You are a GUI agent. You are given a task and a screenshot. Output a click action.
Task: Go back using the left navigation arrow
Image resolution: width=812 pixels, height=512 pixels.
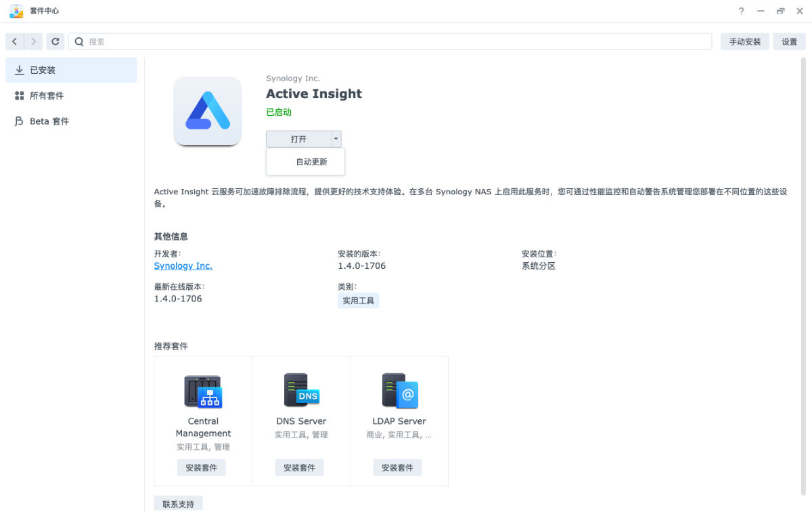point(14,41)
